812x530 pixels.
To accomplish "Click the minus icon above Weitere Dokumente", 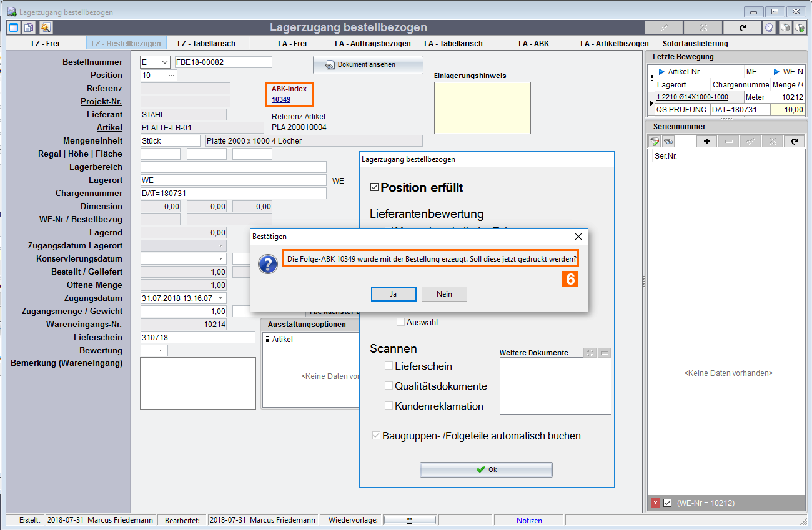I will point(604,353).
